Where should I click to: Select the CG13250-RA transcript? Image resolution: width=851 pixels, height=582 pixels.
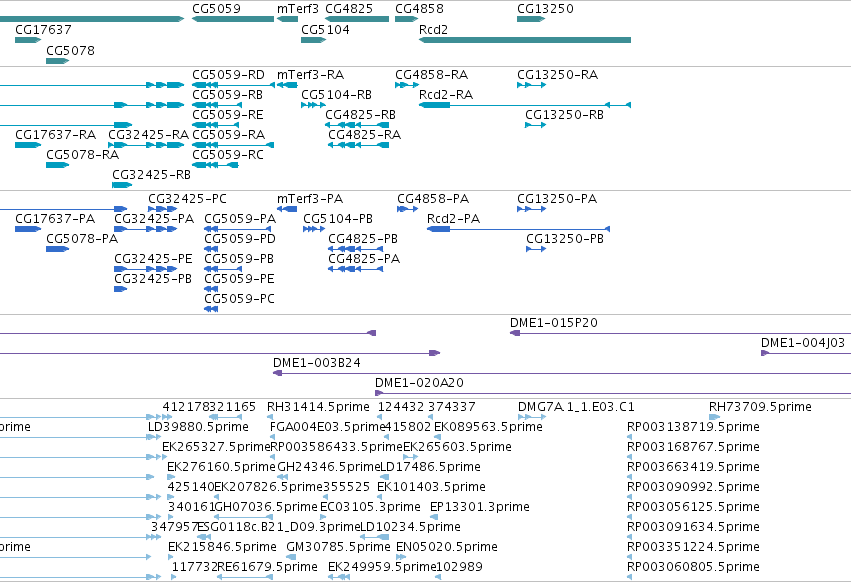tap(531, 85)
